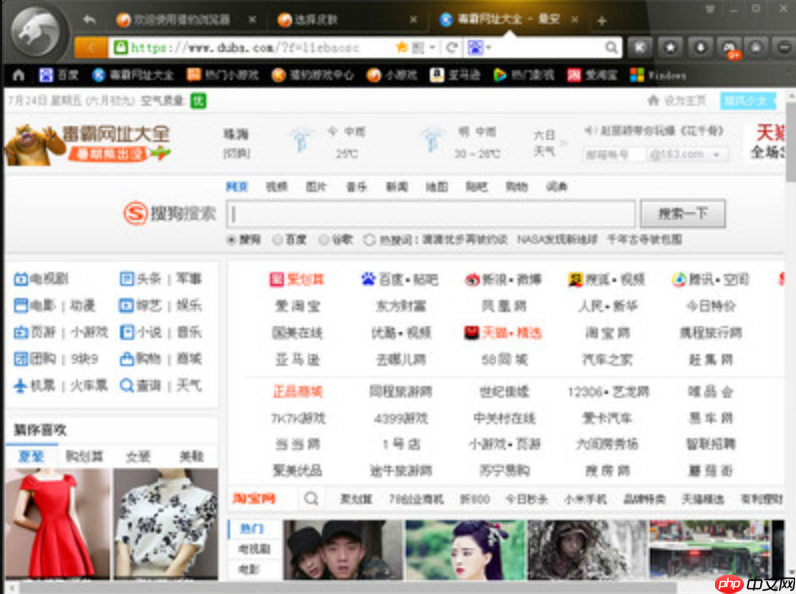The width and height of the screenshot is (796, 594).
Task: Click the Sogou search input field
Action: tap(430, 214)
